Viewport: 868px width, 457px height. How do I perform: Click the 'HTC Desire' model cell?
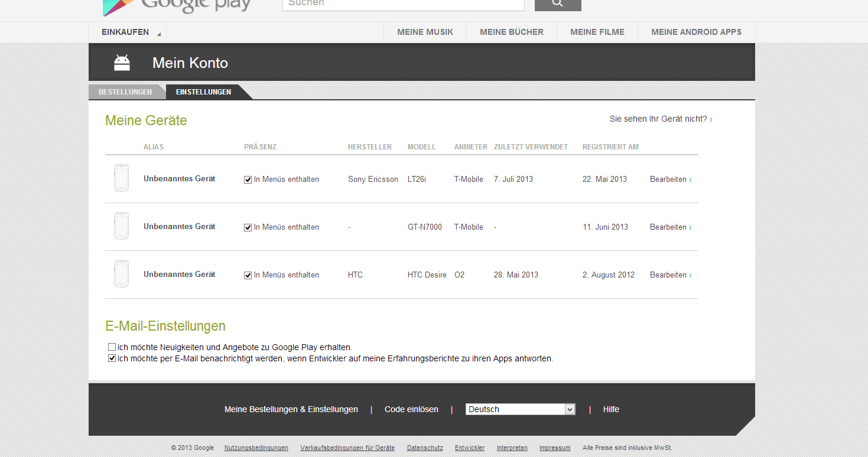427,275
